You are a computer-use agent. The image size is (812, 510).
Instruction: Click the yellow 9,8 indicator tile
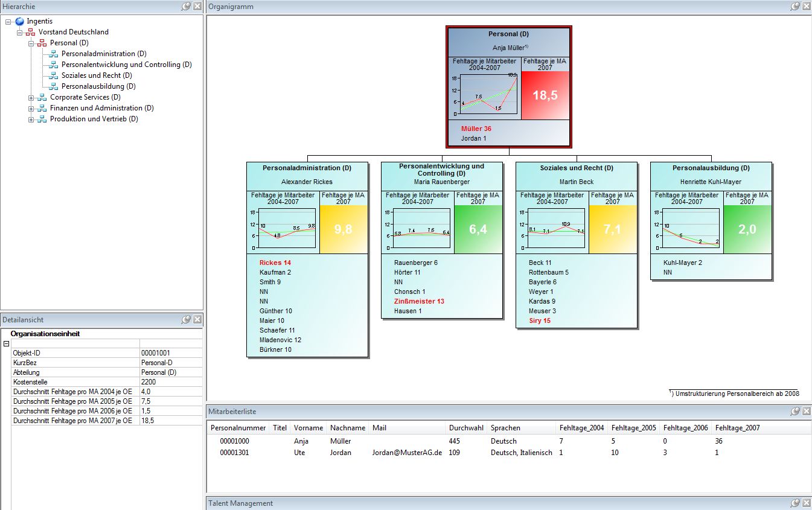[343, 229]
